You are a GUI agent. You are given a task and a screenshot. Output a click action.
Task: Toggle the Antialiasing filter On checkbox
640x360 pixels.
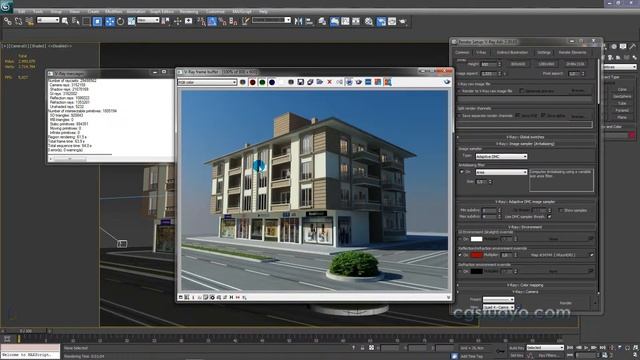pyautogui.click(x=462, y=172)
